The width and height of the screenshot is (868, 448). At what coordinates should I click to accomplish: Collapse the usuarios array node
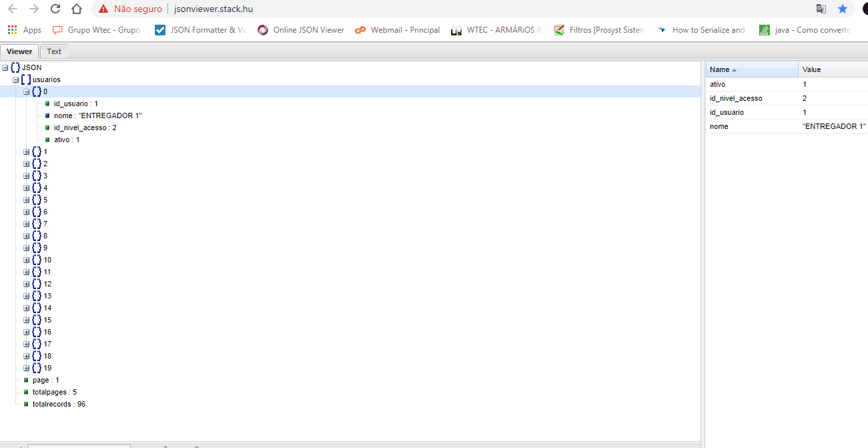pos(16,79)
